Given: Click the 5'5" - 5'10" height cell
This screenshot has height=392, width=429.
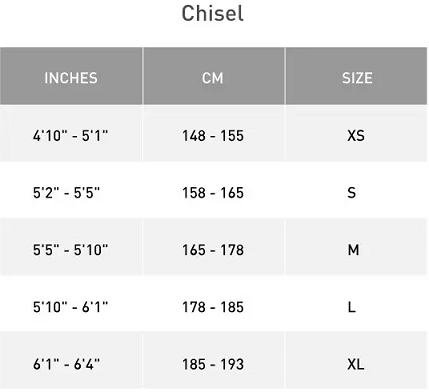Looking at the screenshot, I should coord(71,247).
